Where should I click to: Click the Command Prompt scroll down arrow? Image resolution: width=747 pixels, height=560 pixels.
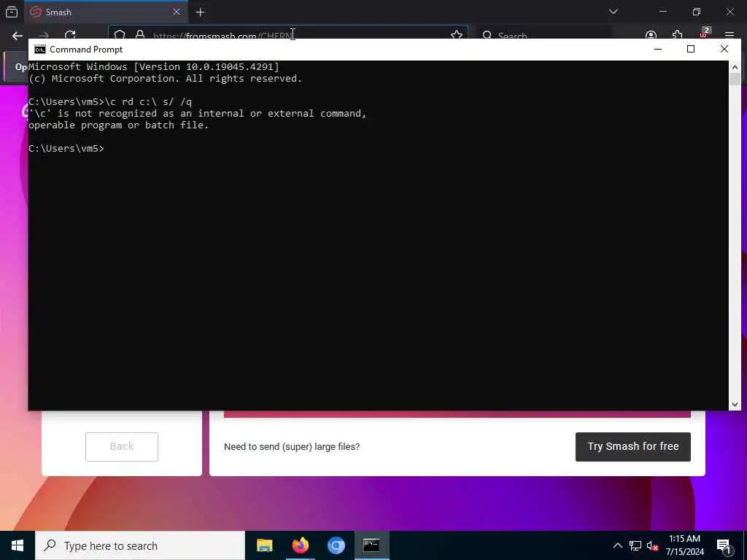pyautogui.click(x=735, y=405)
